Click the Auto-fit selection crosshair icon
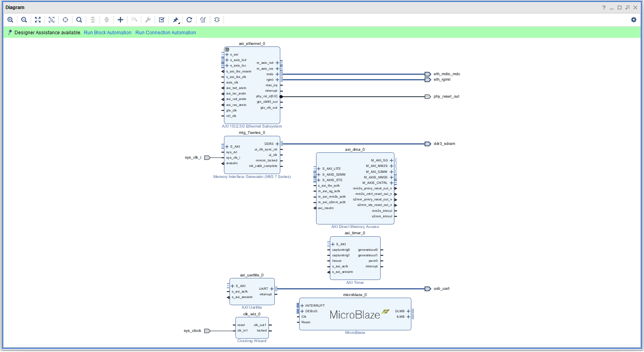Image resolution: width=644 pixels, height=352 pixels. click(65, 20)
